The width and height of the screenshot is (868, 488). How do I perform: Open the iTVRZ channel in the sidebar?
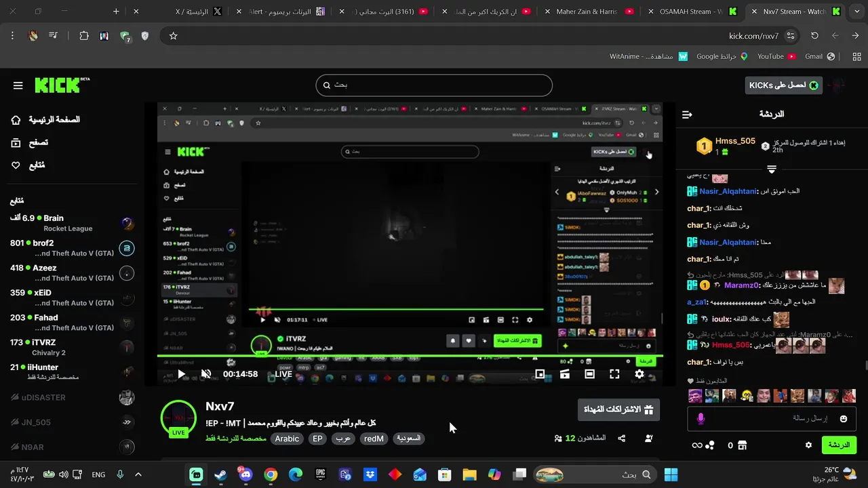click(71, 348)
